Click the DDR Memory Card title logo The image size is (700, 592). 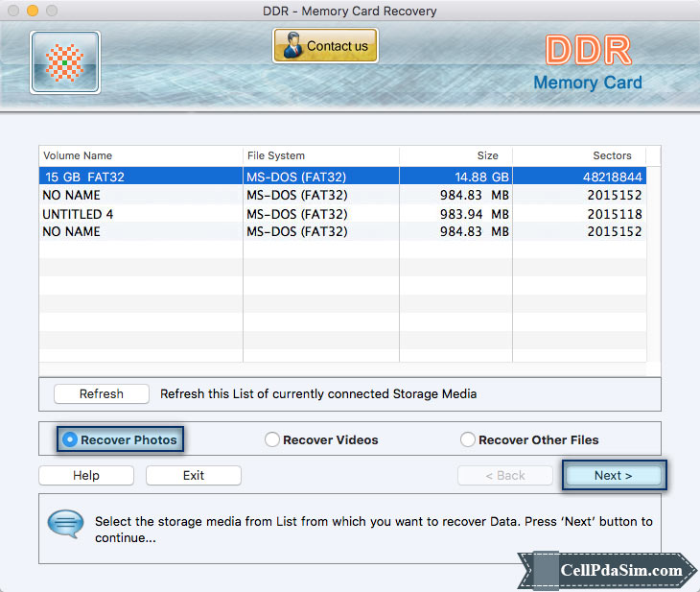point(587,64)
